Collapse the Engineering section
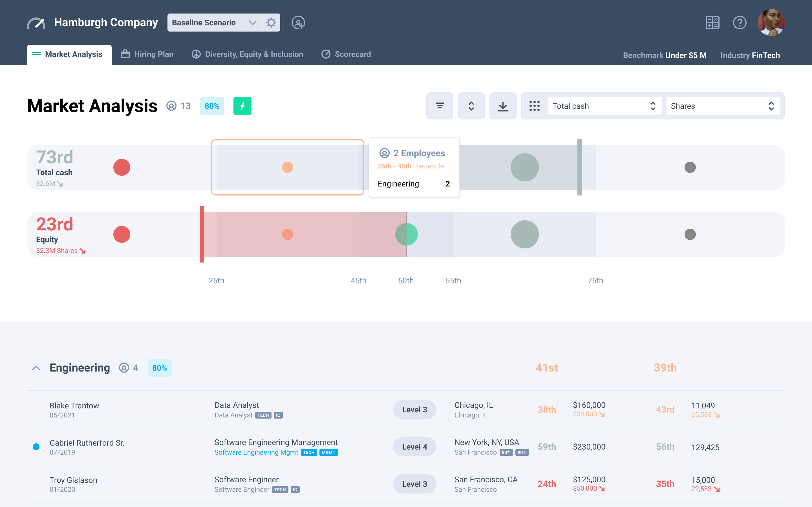This screenshot has height=507, width=812. (x=36, y=368)
